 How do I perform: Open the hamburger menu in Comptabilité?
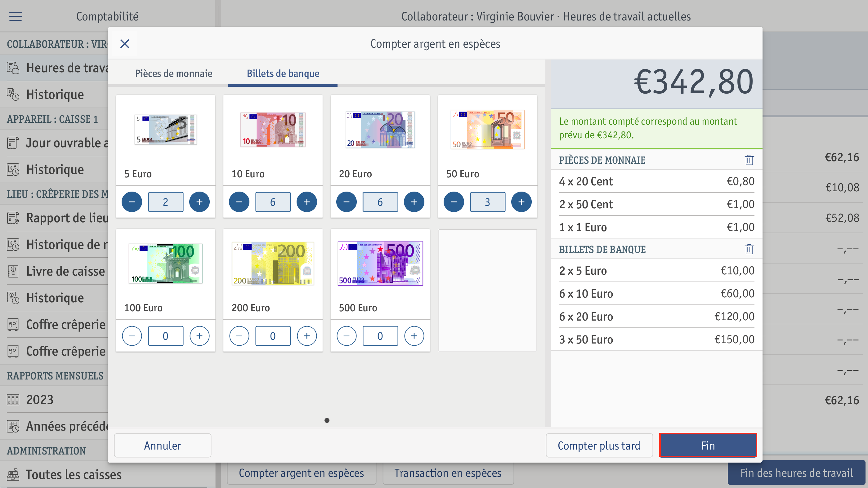tap(16, 16)
